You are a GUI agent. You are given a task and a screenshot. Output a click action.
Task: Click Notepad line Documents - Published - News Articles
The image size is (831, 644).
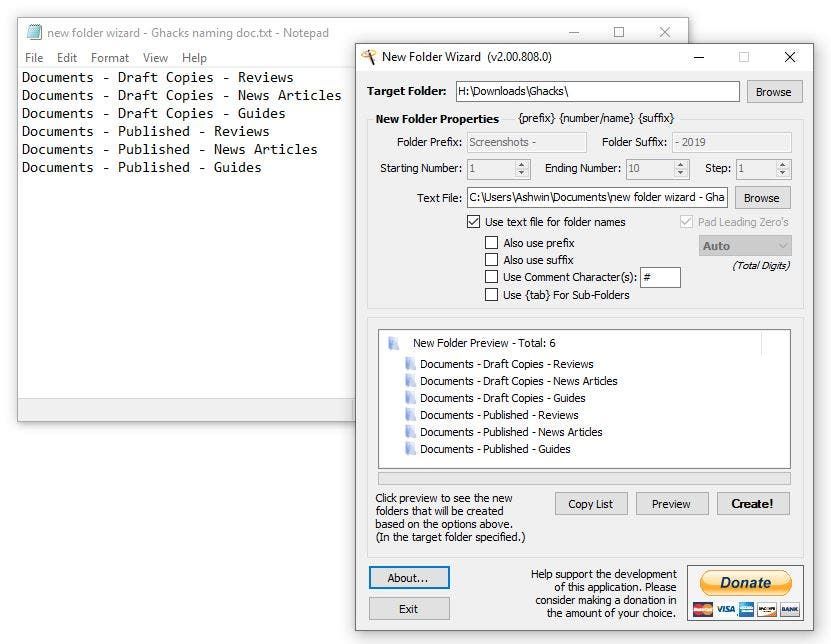[x=170, y=149]
